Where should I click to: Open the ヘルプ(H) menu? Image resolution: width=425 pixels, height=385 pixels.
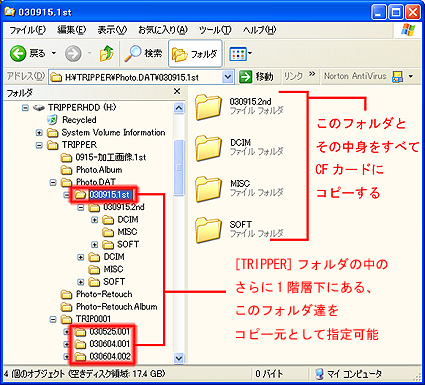pos(259,30)
